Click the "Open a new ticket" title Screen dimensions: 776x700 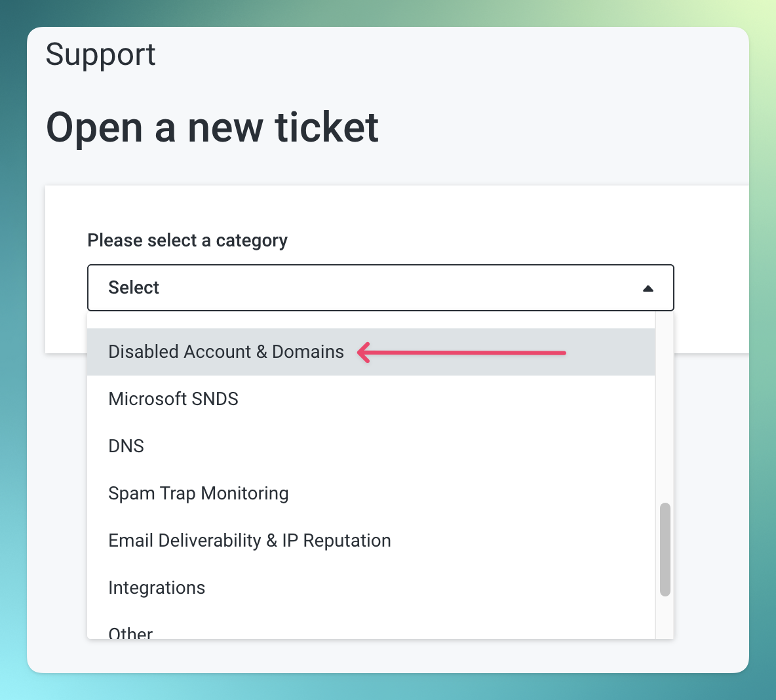(212, 127)
